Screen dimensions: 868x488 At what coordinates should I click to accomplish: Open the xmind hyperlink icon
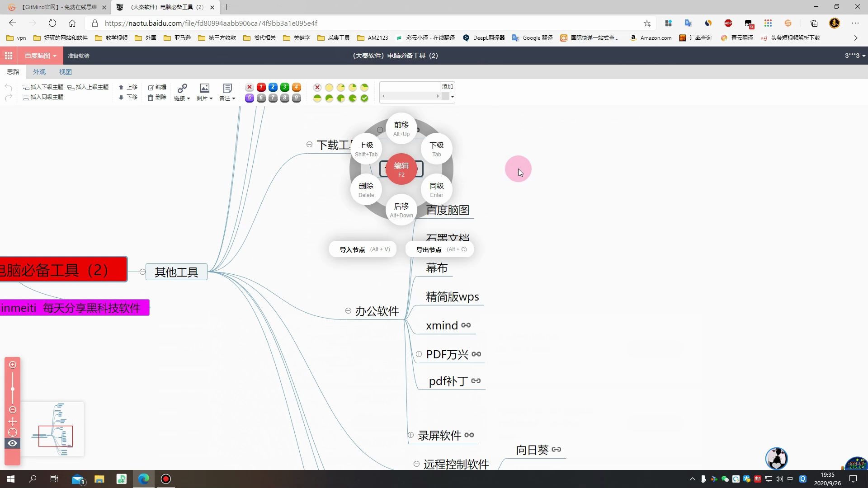pos(466,325)
